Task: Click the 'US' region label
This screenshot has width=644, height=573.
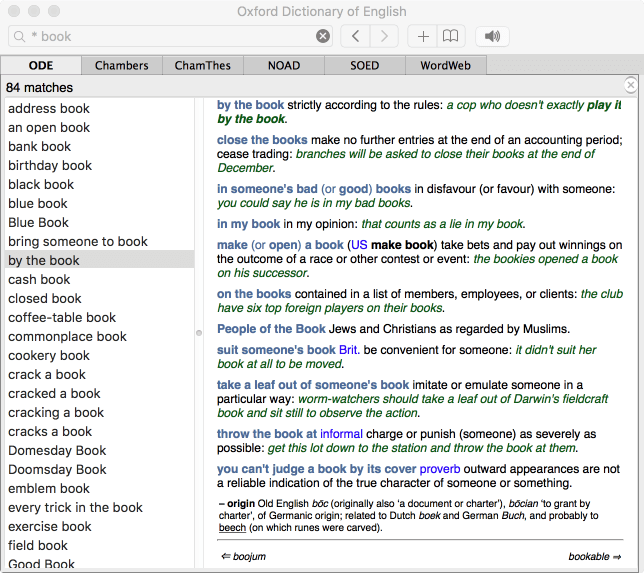Action: 359,245
